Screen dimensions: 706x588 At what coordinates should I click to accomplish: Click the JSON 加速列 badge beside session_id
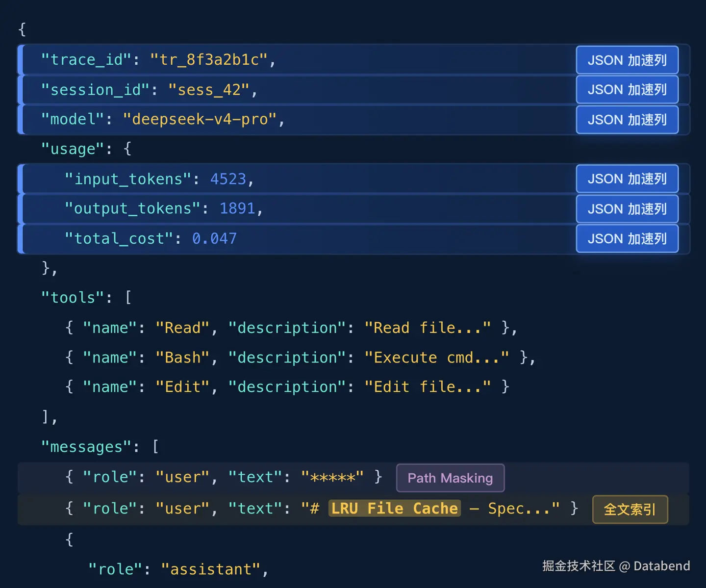pyautogui.click(x=627, y=89)
